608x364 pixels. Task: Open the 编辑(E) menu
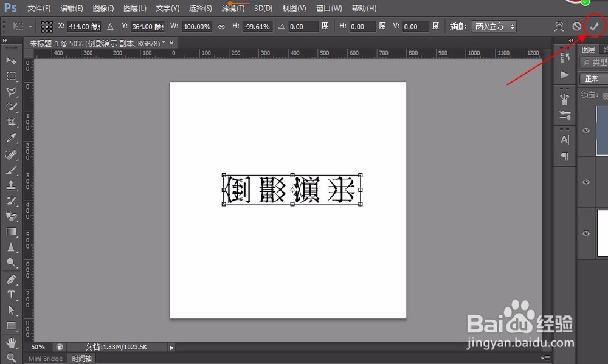(x=71, y=8)
